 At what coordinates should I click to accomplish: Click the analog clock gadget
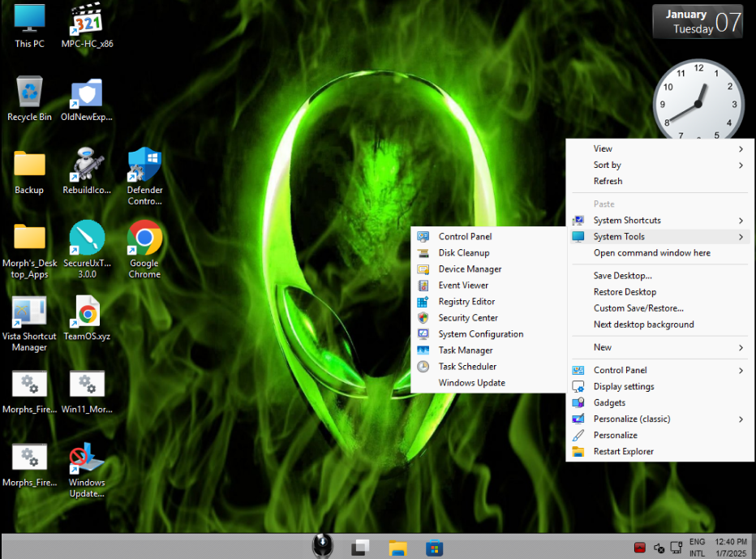[x=698, y=100]
